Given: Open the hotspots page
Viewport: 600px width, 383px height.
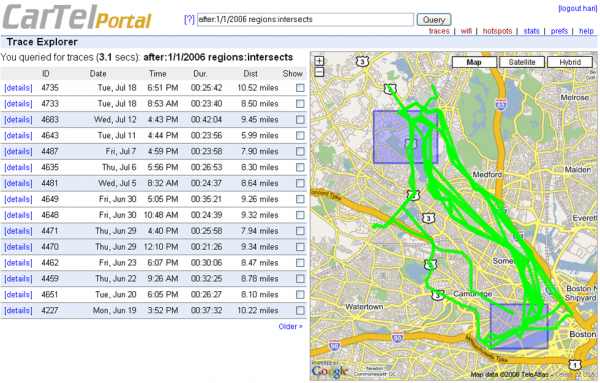Looking at the screenshot, I should point(497,31).
